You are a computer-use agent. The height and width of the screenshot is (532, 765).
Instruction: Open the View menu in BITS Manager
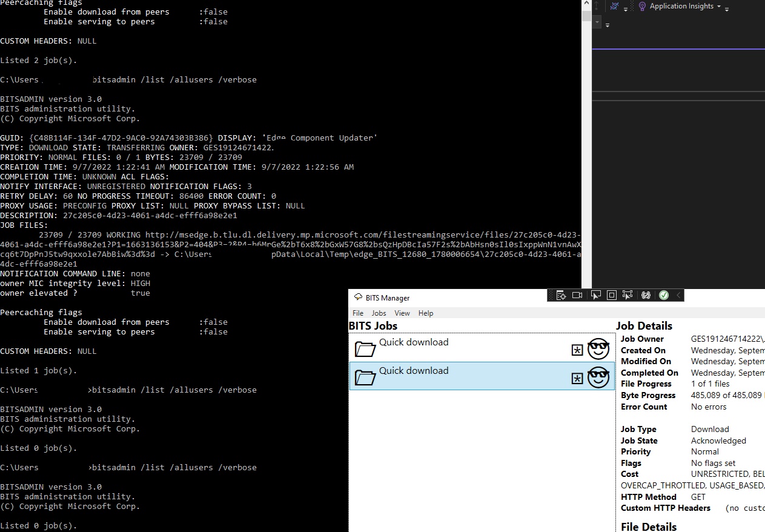(x=402, y=313)
